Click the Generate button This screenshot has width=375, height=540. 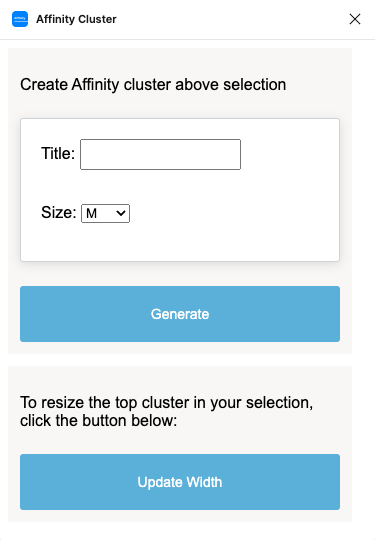180,314
